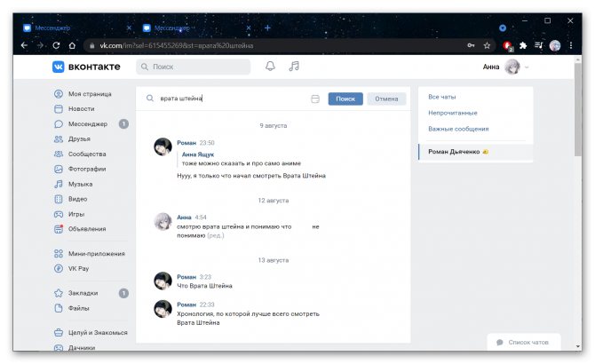Click the Анна Ящук quoted name
This screenshot has width=595, height=364.
click(198, 154)
